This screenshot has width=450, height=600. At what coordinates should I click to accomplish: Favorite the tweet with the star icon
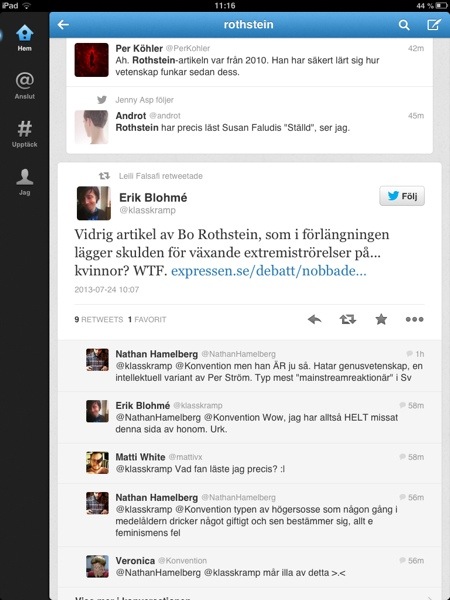click(x=381, y=319)
